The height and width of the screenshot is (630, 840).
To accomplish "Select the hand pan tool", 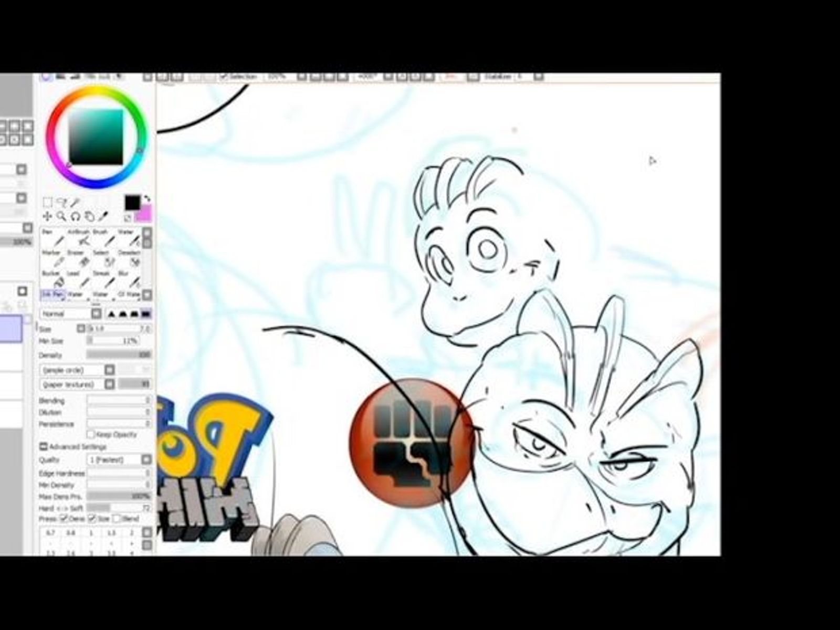I will 90,216.
